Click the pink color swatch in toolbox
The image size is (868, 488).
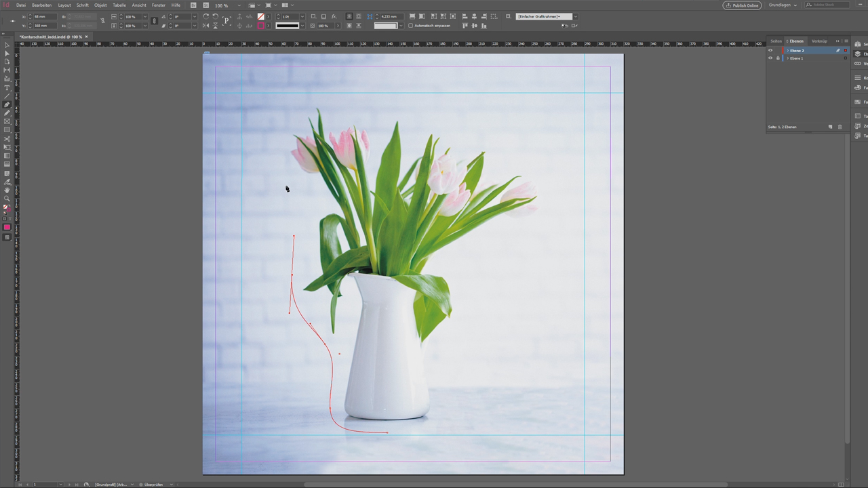tap(7, 227)
